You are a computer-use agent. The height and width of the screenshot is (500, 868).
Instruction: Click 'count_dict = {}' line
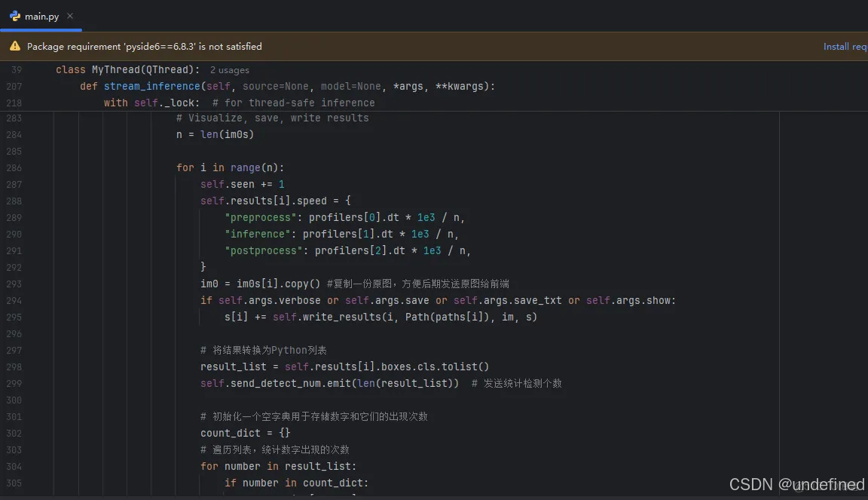245,433
